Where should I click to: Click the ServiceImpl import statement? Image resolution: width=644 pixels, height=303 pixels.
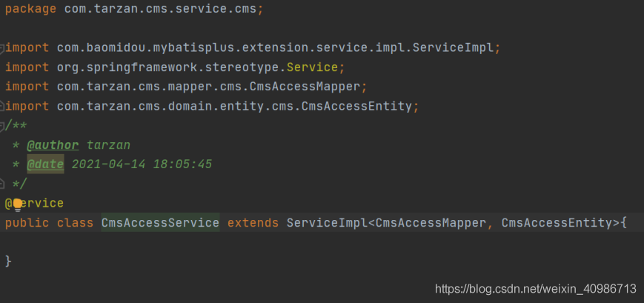(253, 48)
